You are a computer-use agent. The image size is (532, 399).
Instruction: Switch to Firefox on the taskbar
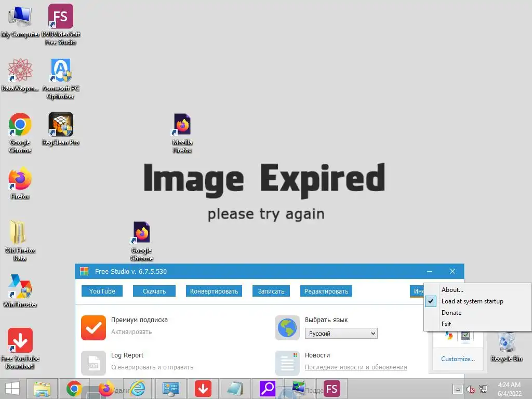coord(106,389)
